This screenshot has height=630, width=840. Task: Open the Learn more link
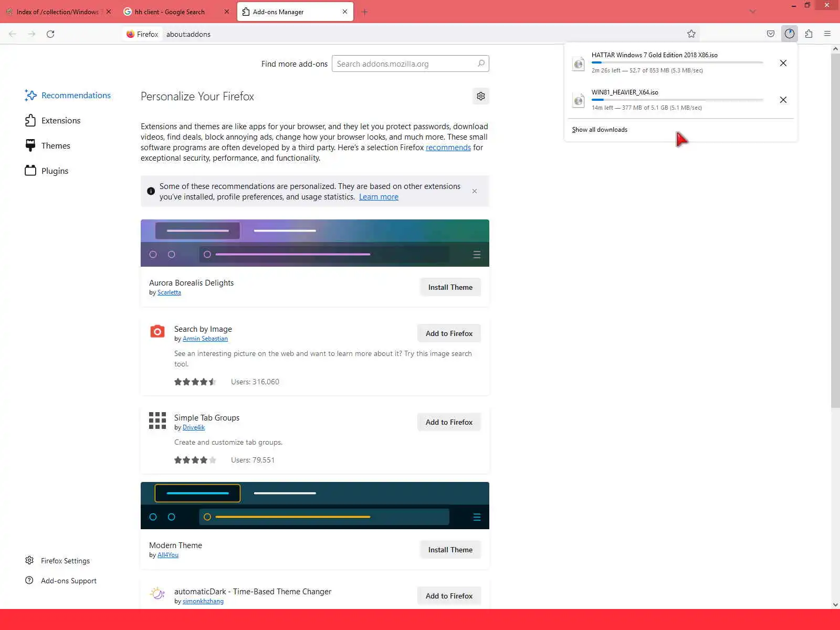pos(379,197)
